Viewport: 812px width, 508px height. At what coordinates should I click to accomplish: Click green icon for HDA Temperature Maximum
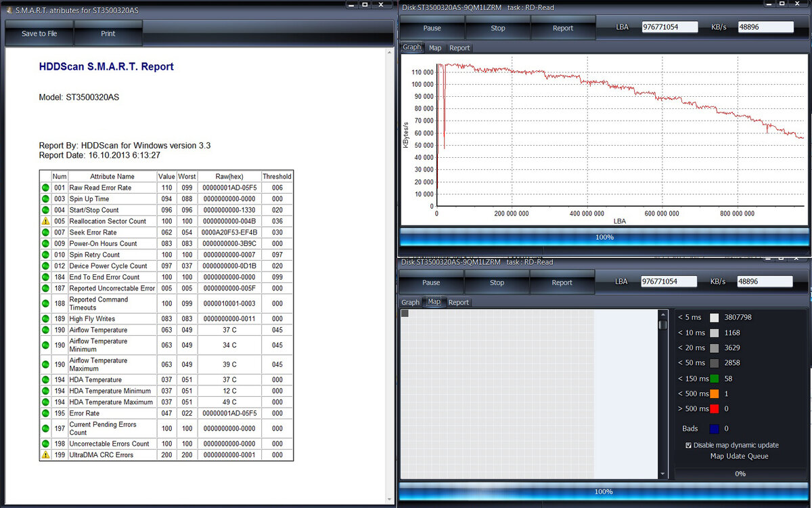tap(45, 402)
